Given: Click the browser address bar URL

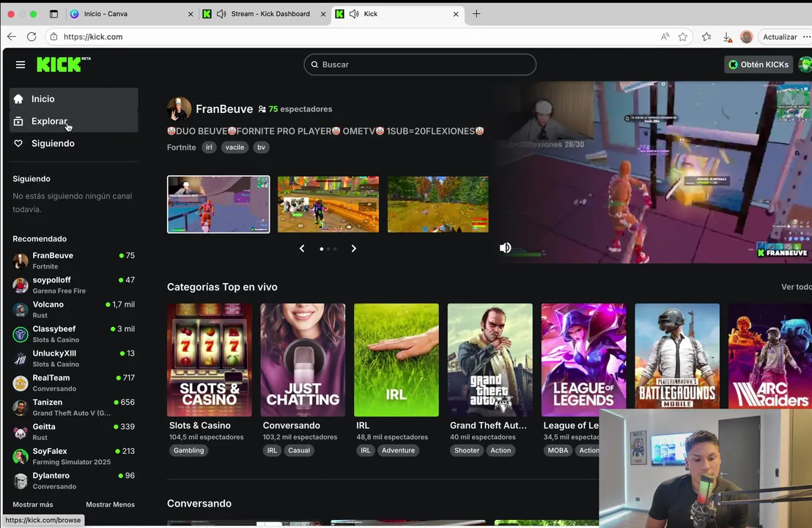Looking at the screenshot, I should pyautogui.click(x=93, y=37).
